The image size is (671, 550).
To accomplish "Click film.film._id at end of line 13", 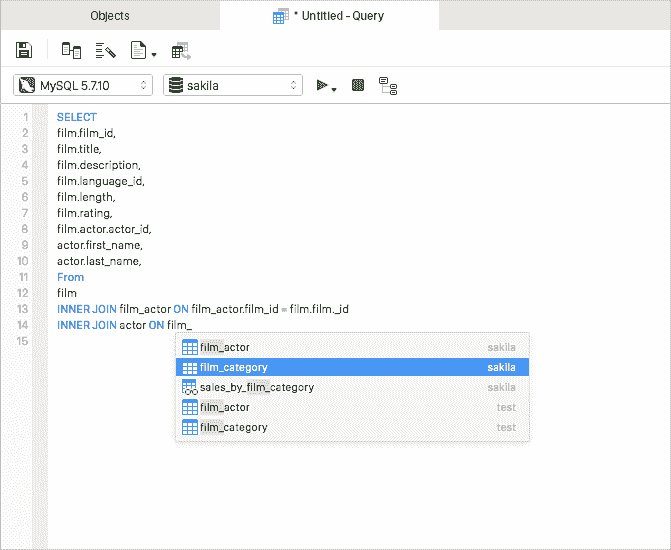I will click(319, 309).
